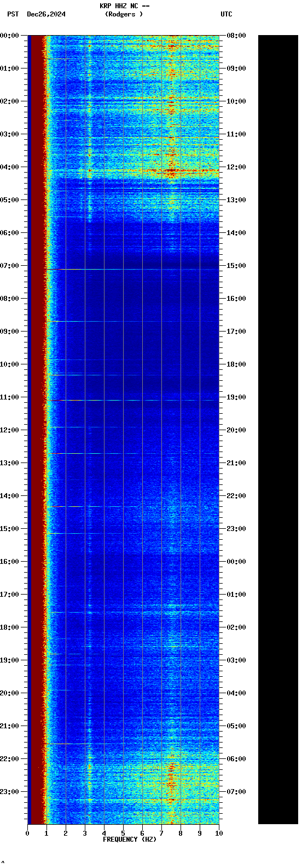Click the '10' tick on frequency axis
302x868 pixels.
coord(219,833)
